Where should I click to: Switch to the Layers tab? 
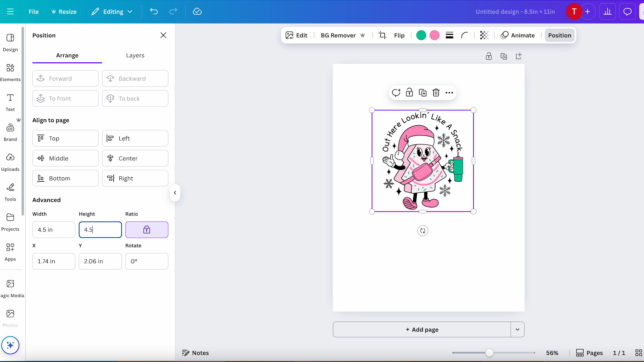click(135, 55)
